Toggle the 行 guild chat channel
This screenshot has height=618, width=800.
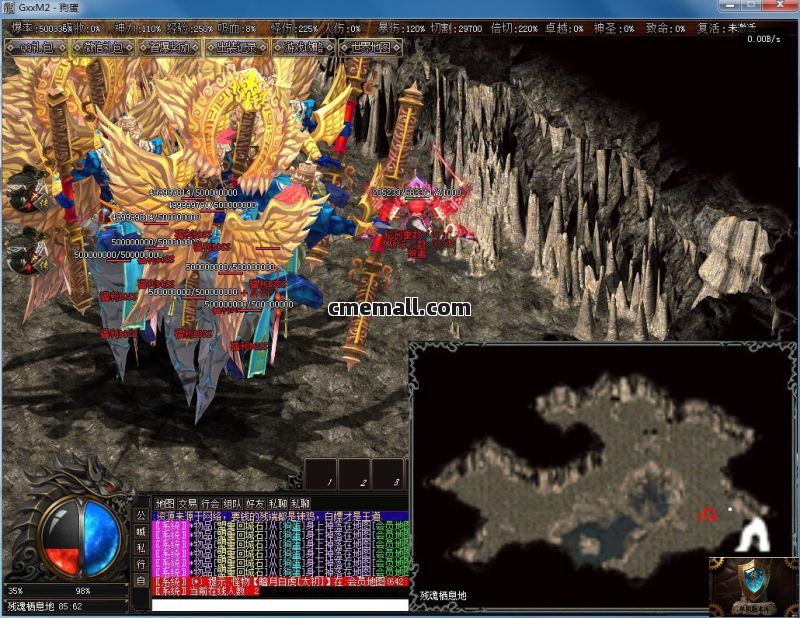(141, 564)
